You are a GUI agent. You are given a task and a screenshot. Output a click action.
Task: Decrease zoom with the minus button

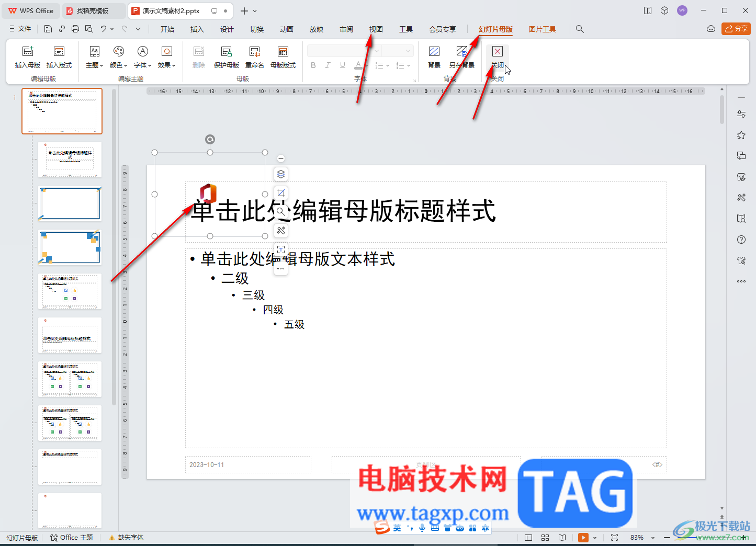667,538
